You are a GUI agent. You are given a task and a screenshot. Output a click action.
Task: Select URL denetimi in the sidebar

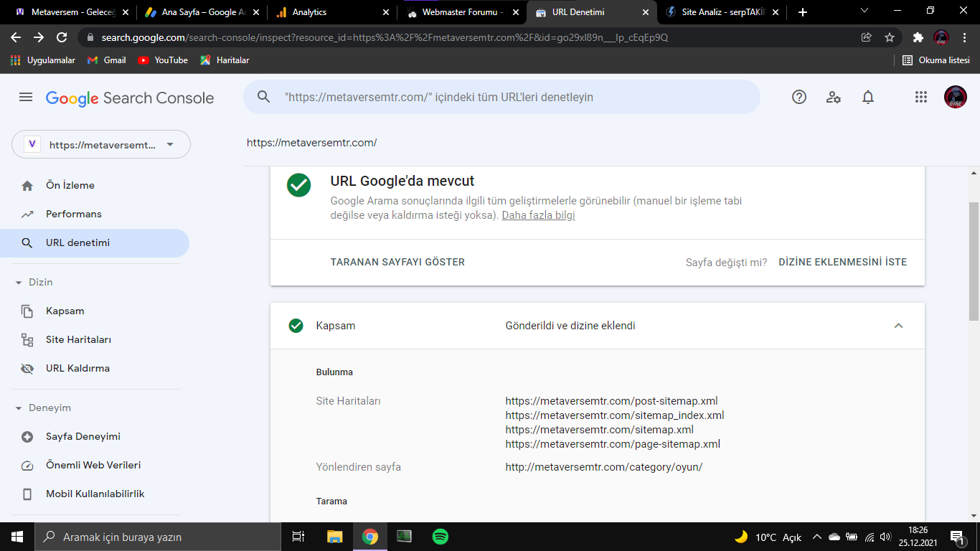(95, 242)
